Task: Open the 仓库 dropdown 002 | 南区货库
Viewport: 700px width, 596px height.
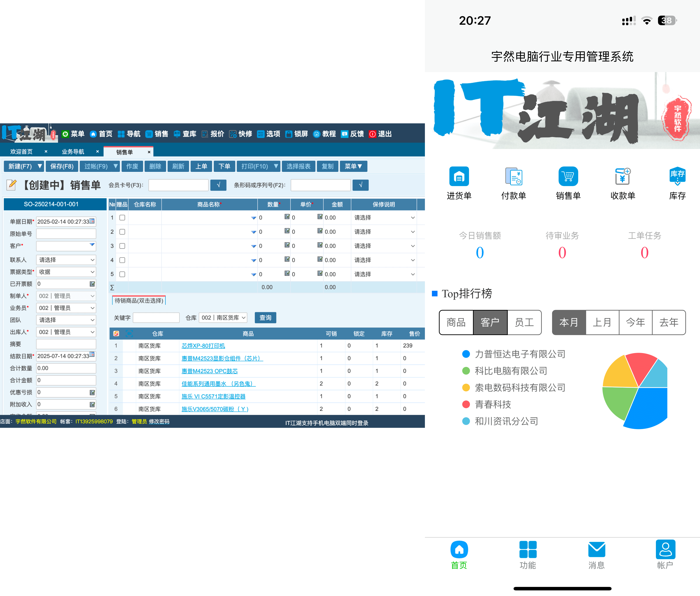Action: pyautogui.click(x=223, y=318)
